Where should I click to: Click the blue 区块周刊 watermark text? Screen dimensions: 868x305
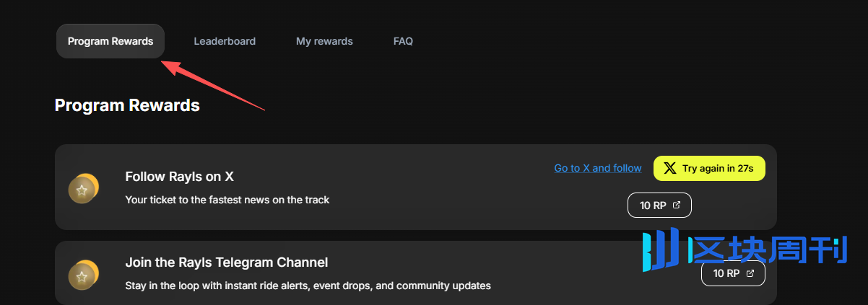click(x=767, y=249)
